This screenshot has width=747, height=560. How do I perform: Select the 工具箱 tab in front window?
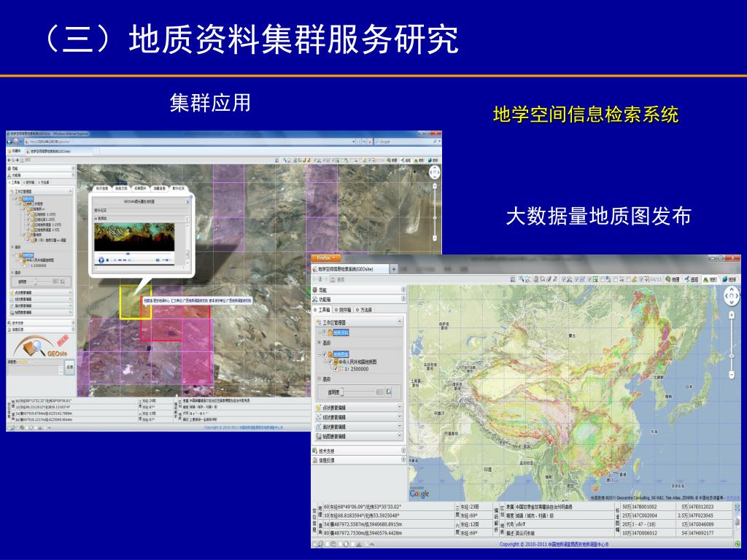pyautogui.click(x=322, y=309)
